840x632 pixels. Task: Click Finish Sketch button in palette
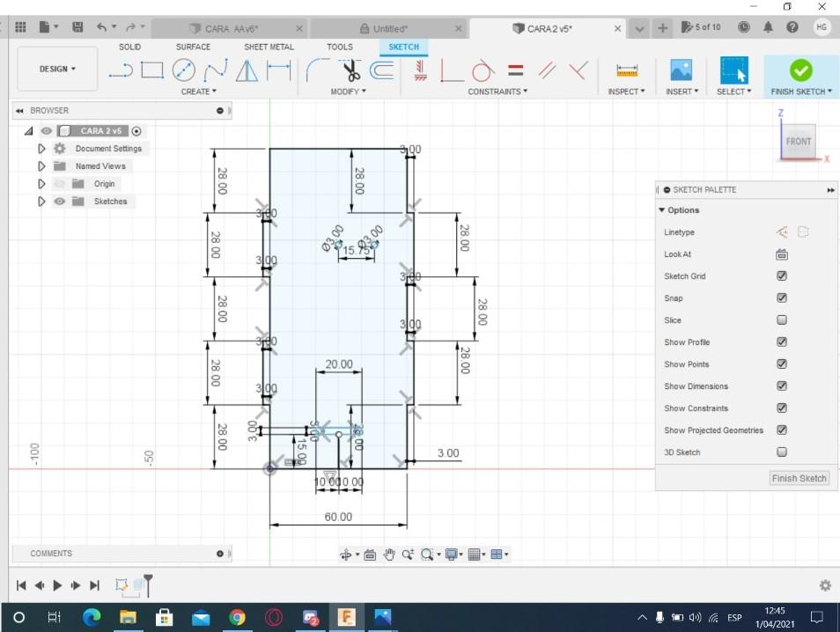[799, 478]
